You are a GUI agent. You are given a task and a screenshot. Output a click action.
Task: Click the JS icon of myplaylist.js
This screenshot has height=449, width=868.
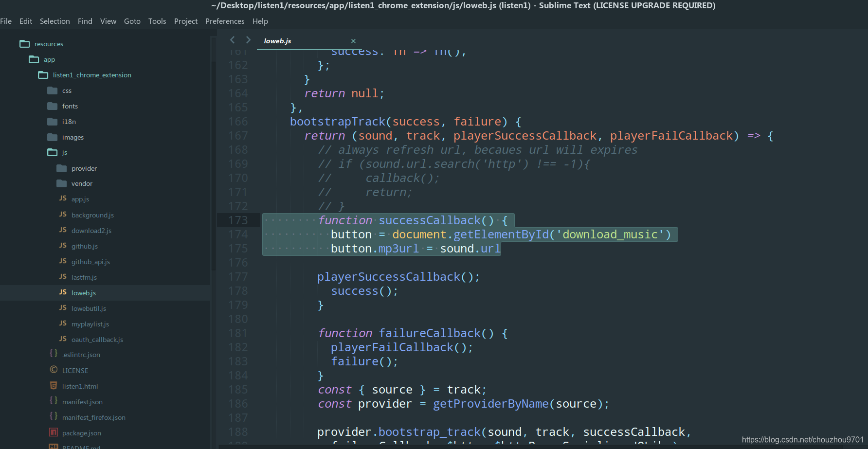click(63, 323)
